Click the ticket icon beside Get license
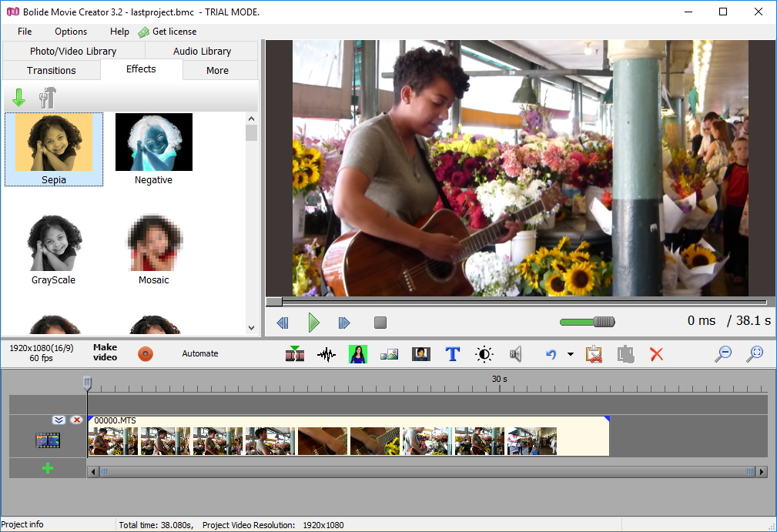 144,32
